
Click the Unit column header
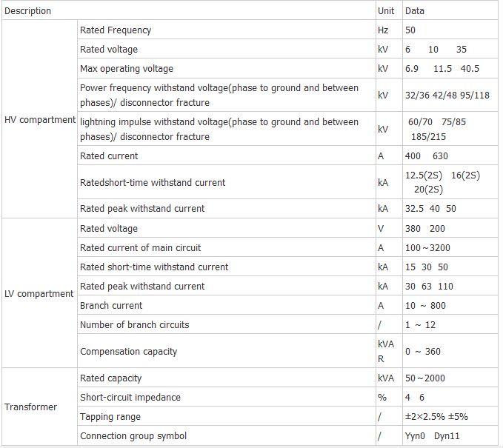coord(386,11)
